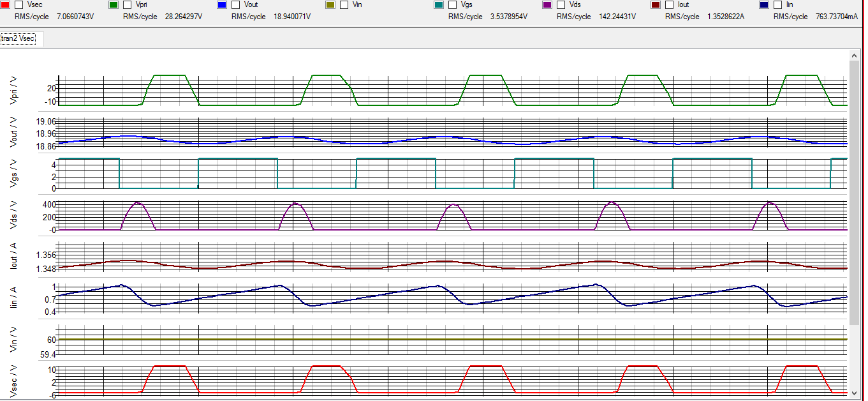Click the 1.356 tick on Iout axis
868x401 pixels.
click(47, 255)
